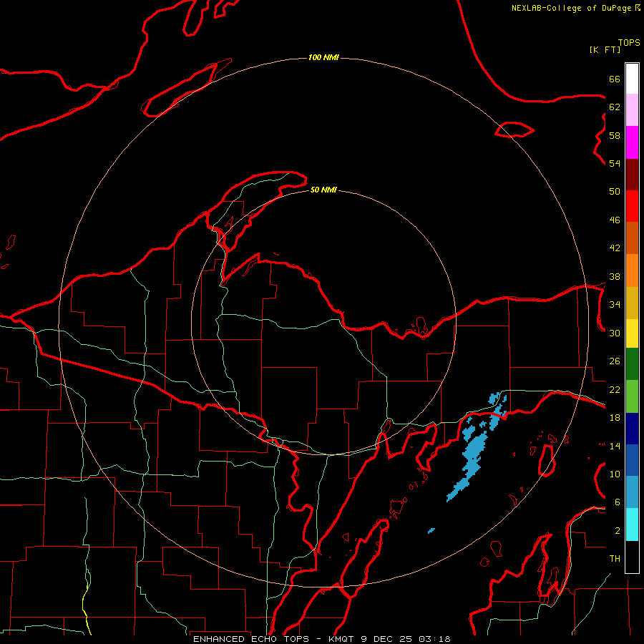This screenshot has height=644, width=644.
Task: Click the legend value 2
Action: tap(618, 531)
